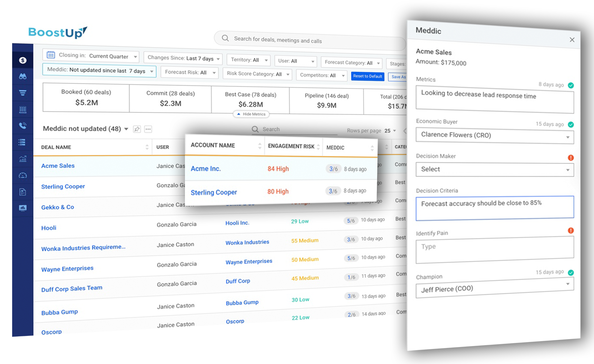Open the document report icon in sidebar

point(23,192)
